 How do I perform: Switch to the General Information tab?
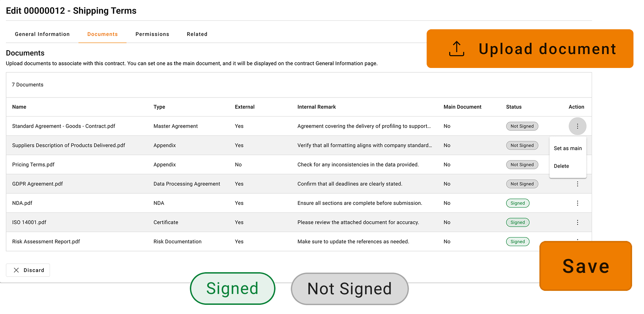coord(42,34)
